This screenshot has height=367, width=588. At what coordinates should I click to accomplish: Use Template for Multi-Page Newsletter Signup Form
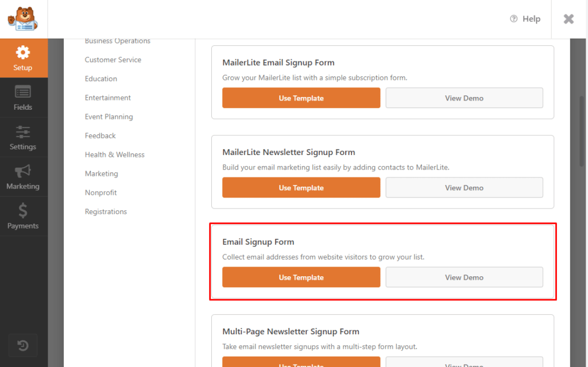click(301, 364)
